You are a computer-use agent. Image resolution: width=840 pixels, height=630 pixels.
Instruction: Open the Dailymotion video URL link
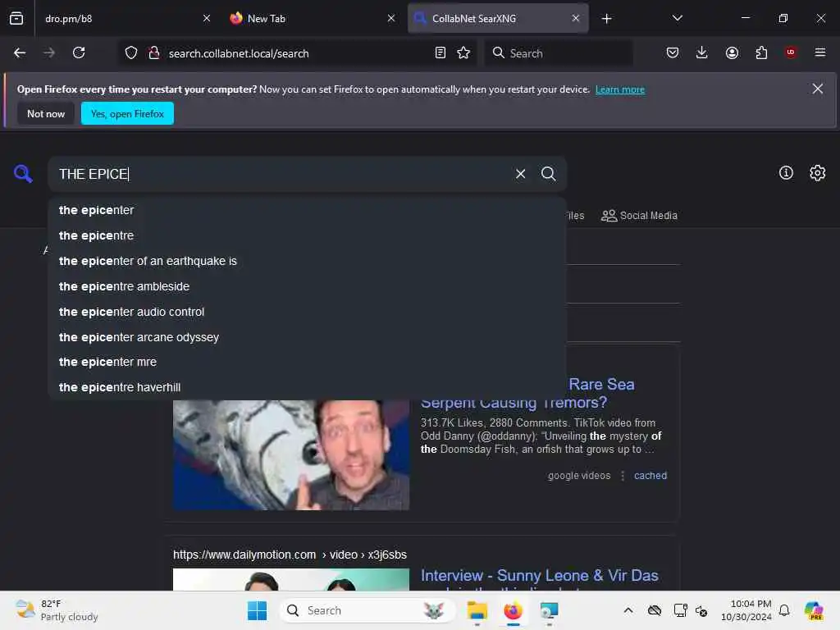[290, 555]
